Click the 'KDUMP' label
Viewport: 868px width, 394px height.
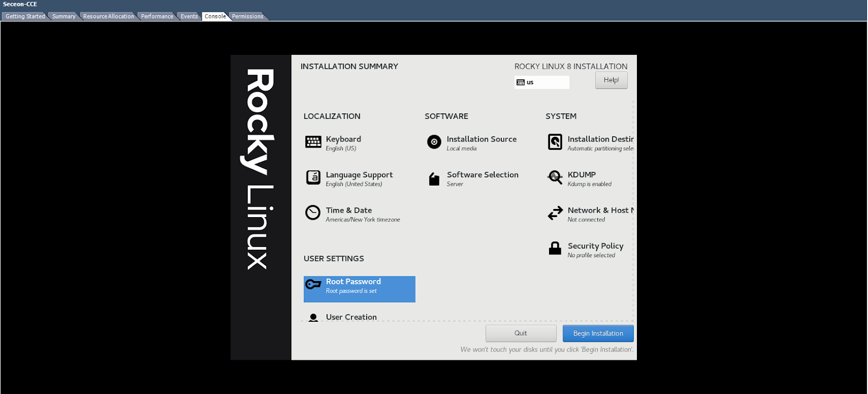pos(582,175)
